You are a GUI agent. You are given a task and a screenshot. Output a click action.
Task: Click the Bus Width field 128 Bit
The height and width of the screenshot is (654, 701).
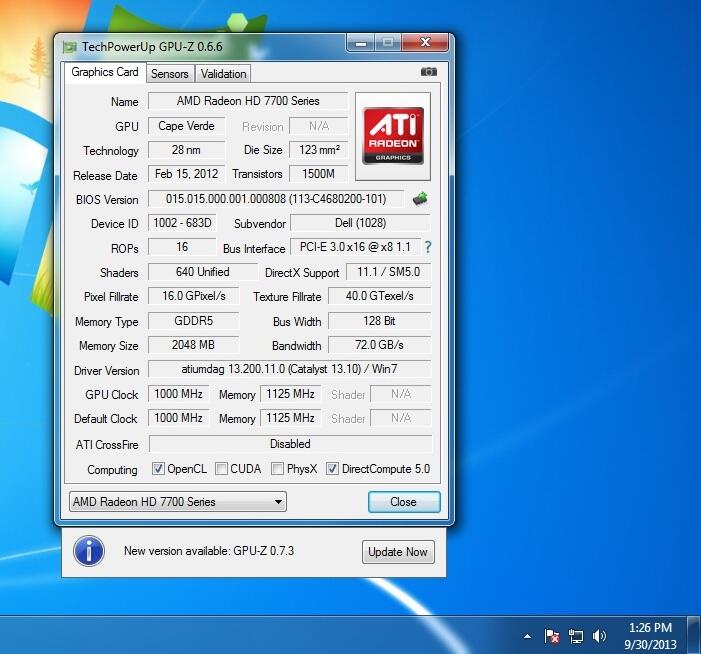pos(380,321)
